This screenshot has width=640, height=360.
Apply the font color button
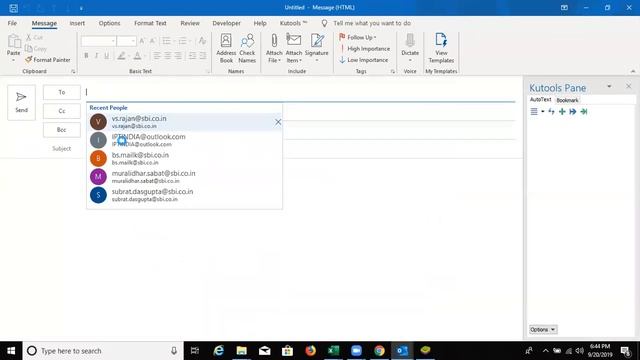coord(138,56)
